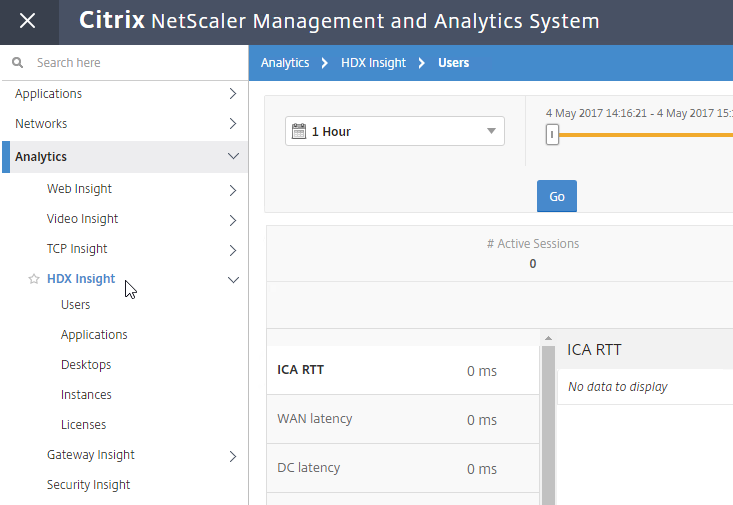This screenshot has width=733, height=505.
Task: Open Security Insight in sidebar
Action: coord(88,485)
